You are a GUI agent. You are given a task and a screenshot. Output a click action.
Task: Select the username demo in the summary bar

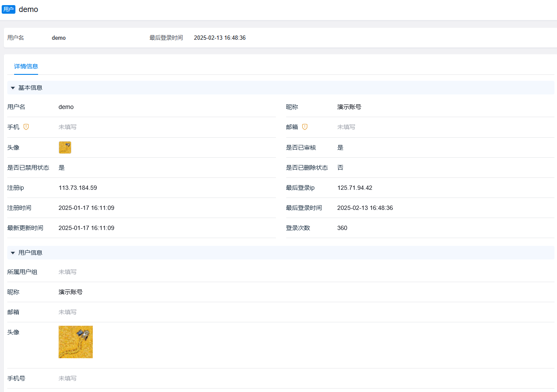[59, 38]
